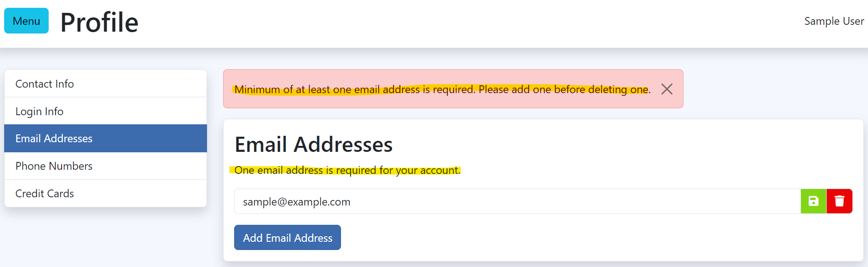868x267 pixels.
Task: Click the Email Addresses card heading
Action: click(314, 145)
